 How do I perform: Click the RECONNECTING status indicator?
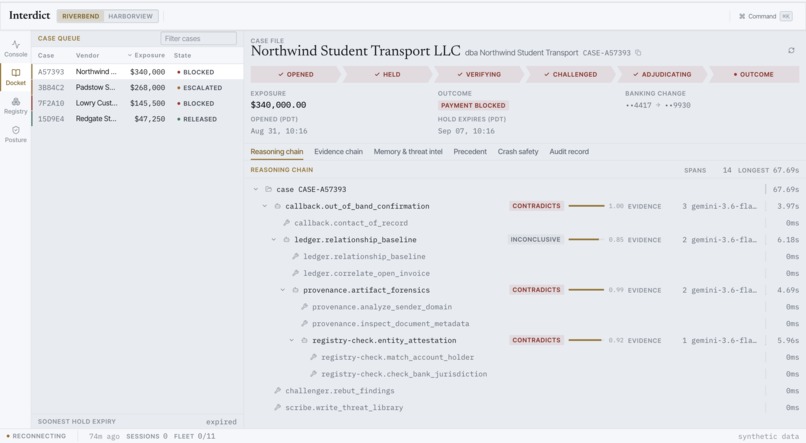tap(36, 436)
